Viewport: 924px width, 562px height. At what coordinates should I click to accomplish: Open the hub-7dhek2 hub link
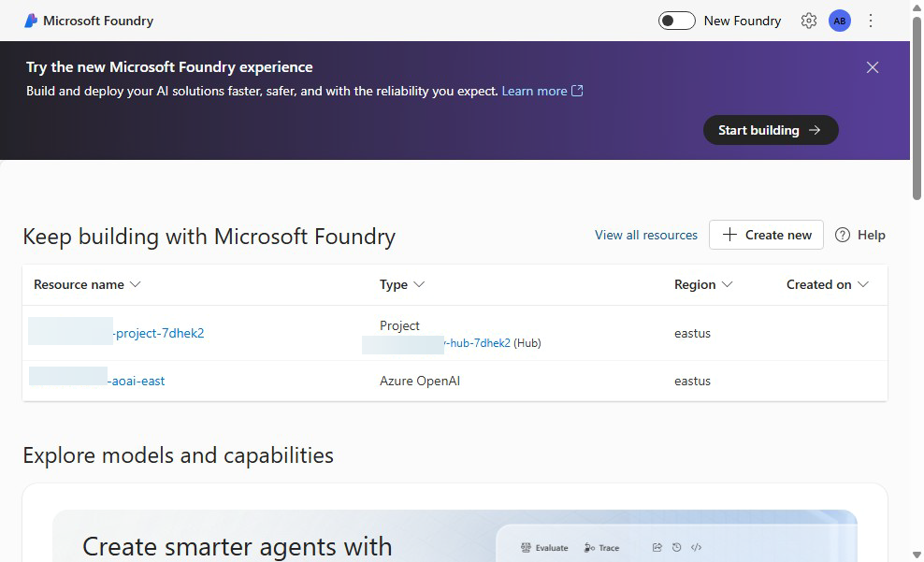click(x=477, y=343)
